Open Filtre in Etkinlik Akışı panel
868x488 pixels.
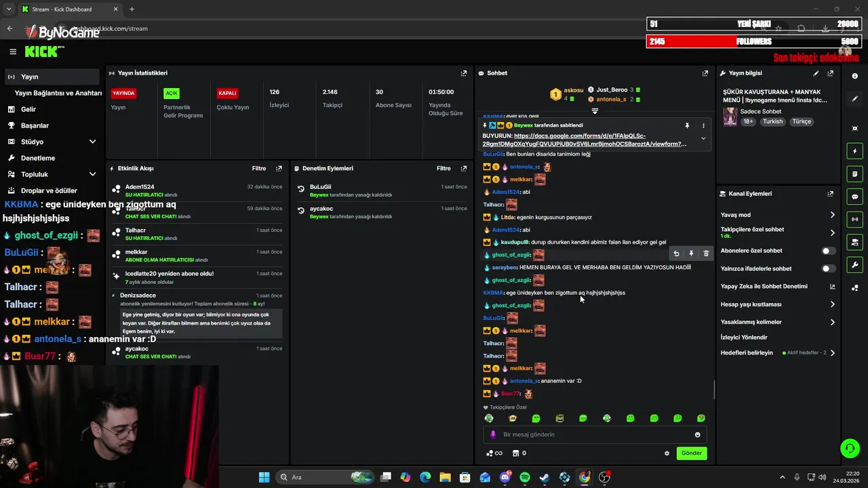pyautogui.click(x=259, y=168)
